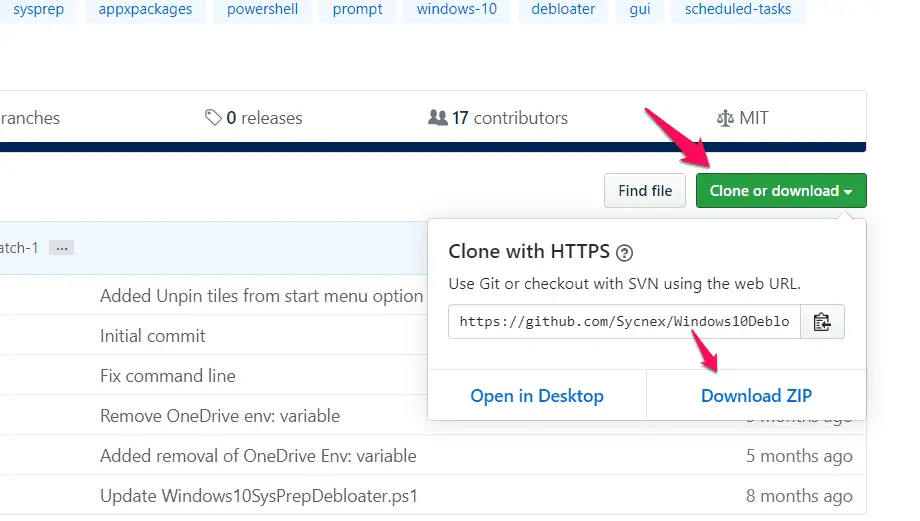Open the branches link
Viewport: 920px width, 521px height.
click(x=29, y=118)
